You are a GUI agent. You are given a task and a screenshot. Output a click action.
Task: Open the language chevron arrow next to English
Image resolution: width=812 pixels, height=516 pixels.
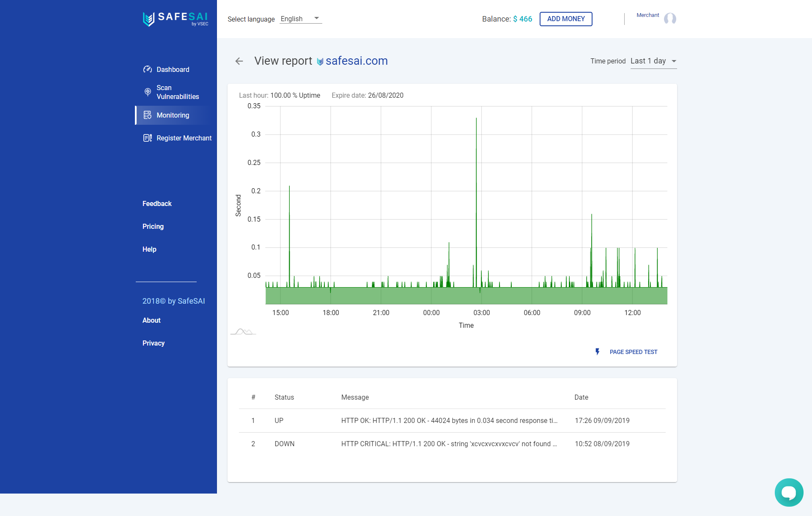pyautogui.click(x=316, y=18)
